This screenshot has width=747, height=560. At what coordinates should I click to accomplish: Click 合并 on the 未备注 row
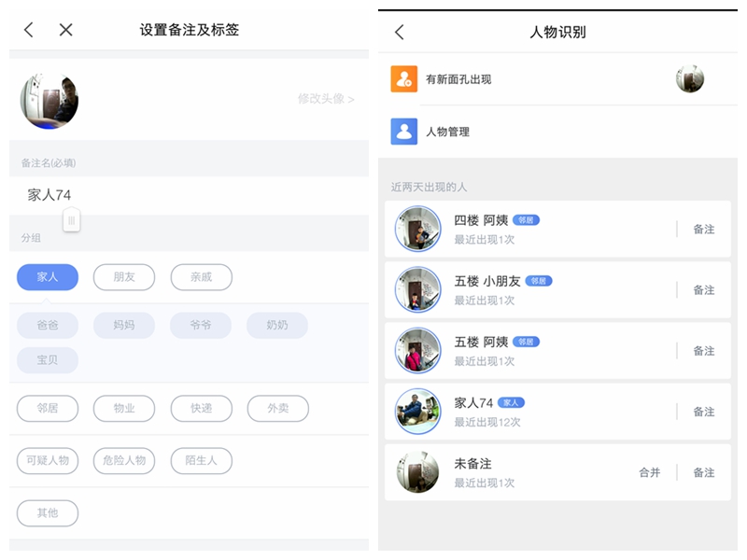pyautogui.click(x=650, y=473)
